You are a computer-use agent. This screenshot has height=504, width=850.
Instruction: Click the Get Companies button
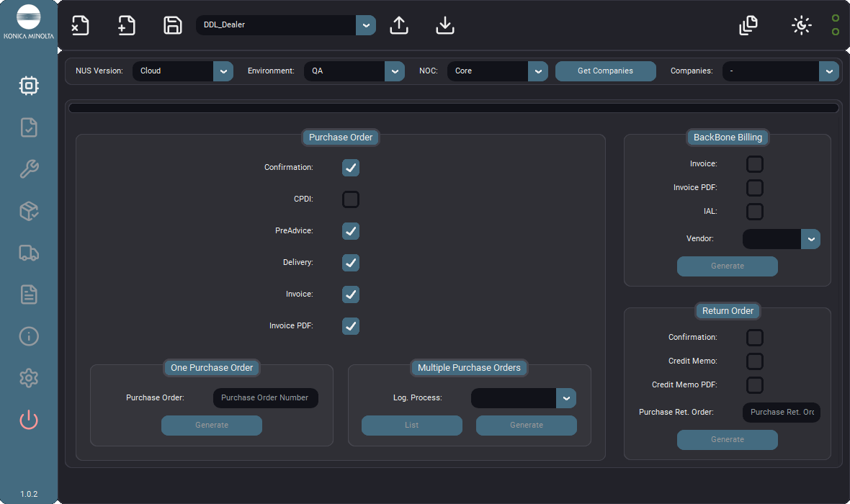pyautogui.click(x=606, y=71)
